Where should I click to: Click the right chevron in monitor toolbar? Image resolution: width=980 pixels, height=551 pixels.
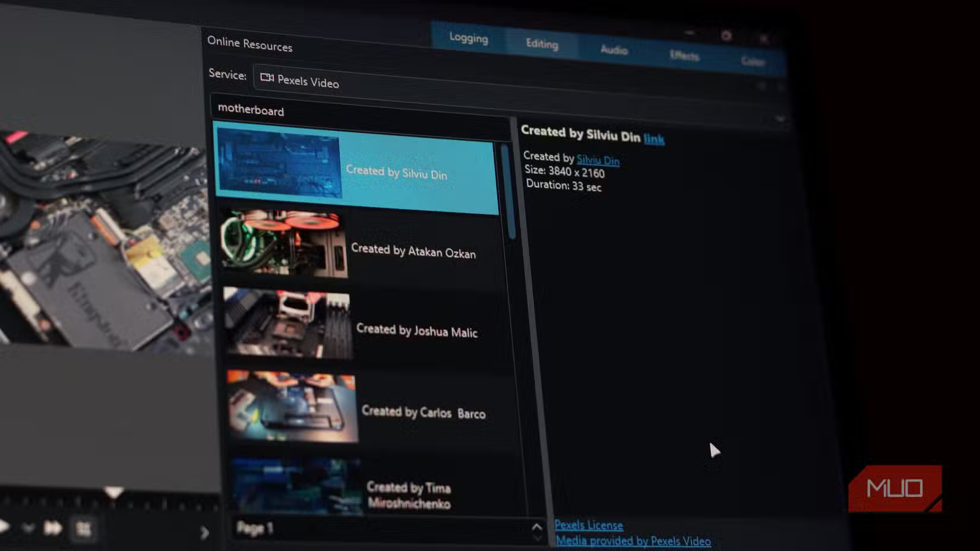click(x=204, y=533)
